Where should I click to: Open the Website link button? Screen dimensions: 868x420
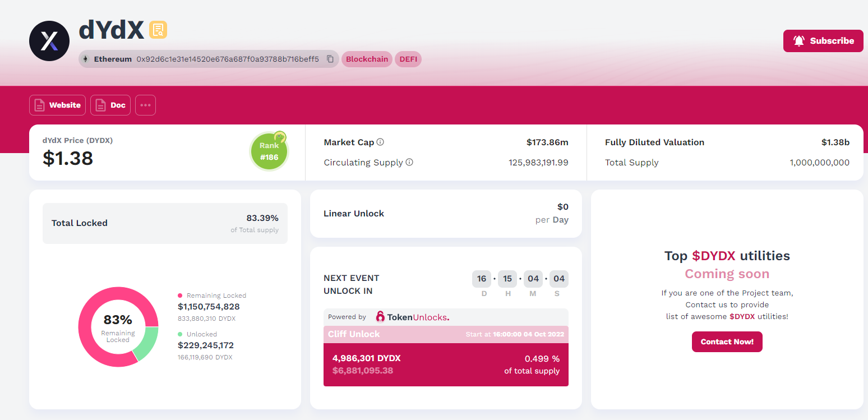pos(57,105)
